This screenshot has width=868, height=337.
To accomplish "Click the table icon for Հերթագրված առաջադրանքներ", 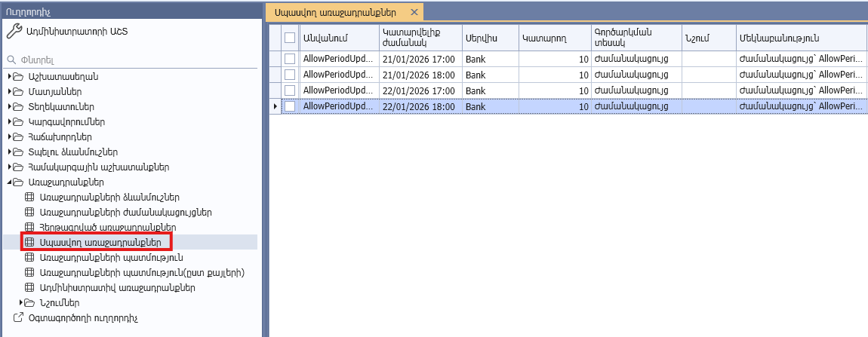I will pyautogui.click(x=30, y=227).
